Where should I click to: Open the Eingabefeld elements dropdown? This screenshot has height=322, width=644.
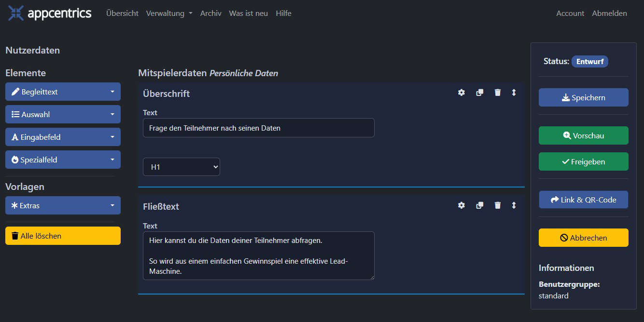(x=63, y=137)
